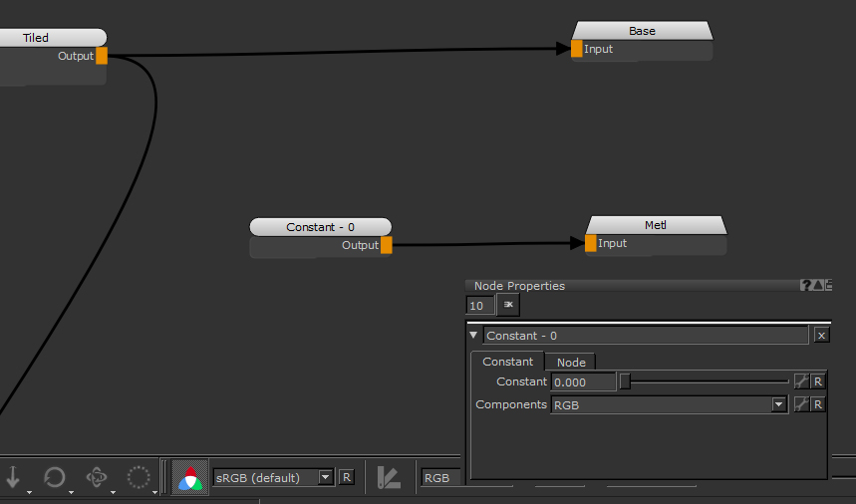Switch to the Node tab

571,362
